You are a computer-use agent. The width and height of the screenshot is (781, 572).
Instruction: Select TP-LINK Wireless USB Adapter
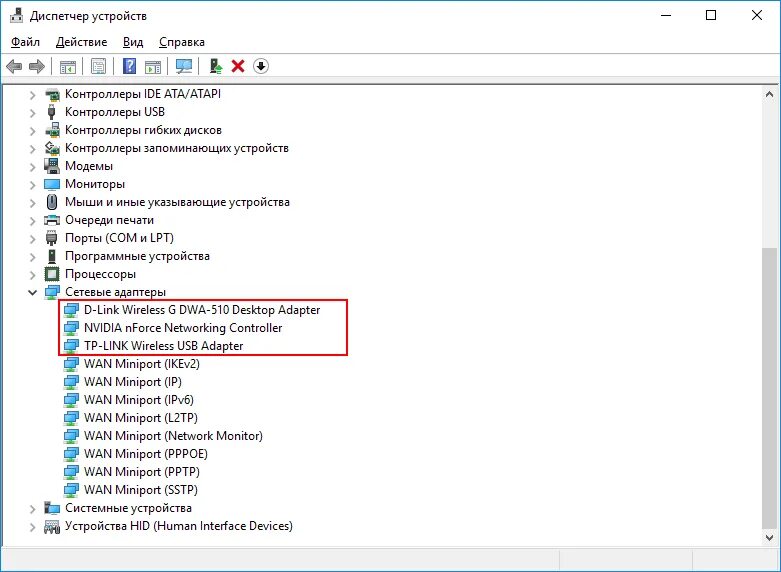163,346
